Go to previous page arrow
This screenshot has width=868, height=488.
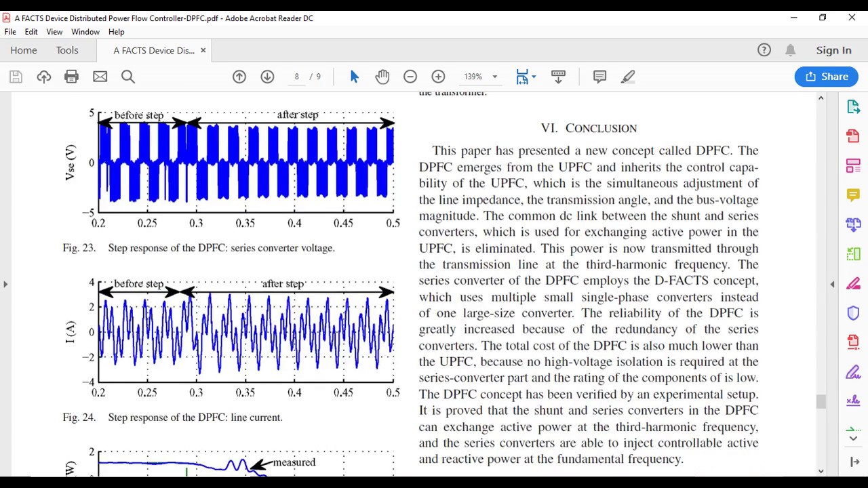coord(239,77)
